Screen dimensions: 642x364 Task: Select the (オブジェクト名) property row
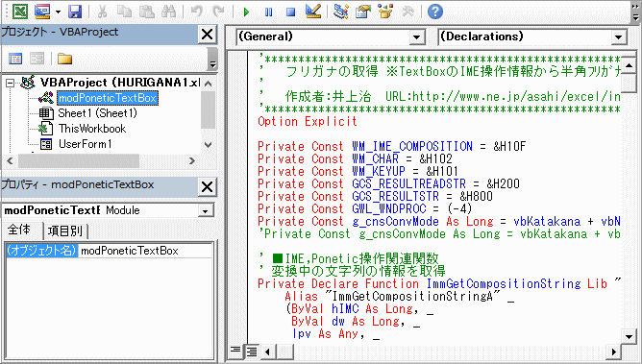(41, 251)
